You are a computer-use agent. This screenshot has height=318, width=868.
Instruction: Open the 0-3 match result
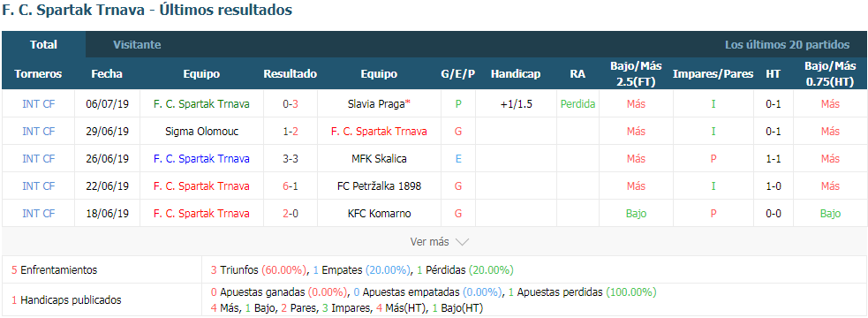[291, 103]
